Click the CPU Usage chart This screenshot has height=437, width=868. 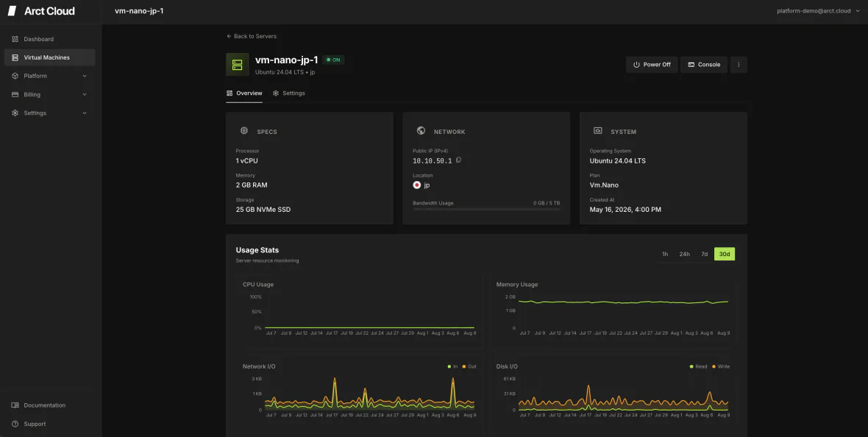(x=359, y=309)
